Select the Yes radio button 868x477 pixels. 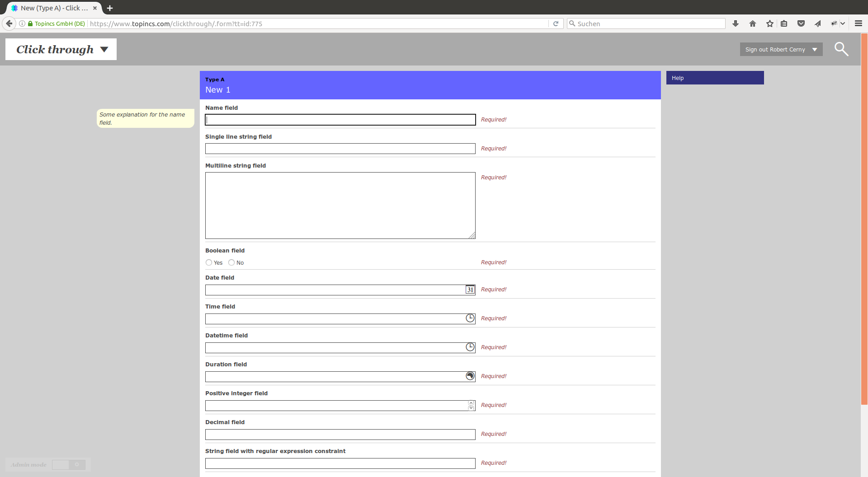[x=209, y=262]
